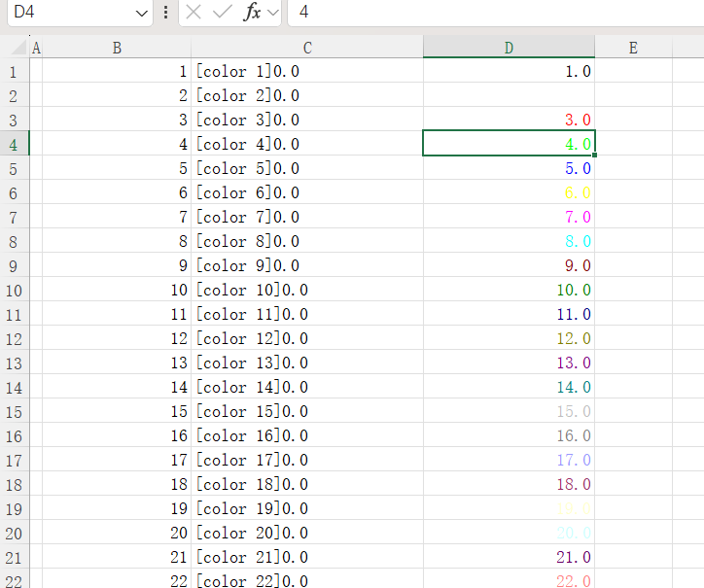Image resolution: width=704 pixels, height=588 pixels.
Task: Expand the dropdown arrow next to fx
Action: pos(272,13)
